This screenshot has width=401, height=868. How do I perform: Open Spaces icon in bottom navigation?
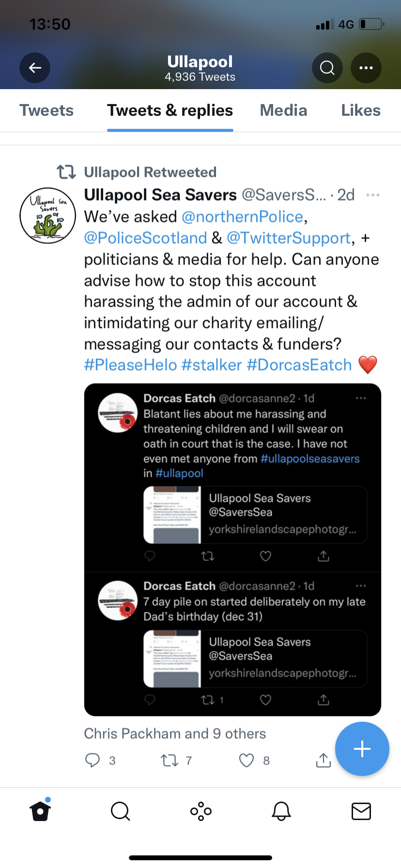[x=201, y=811]
